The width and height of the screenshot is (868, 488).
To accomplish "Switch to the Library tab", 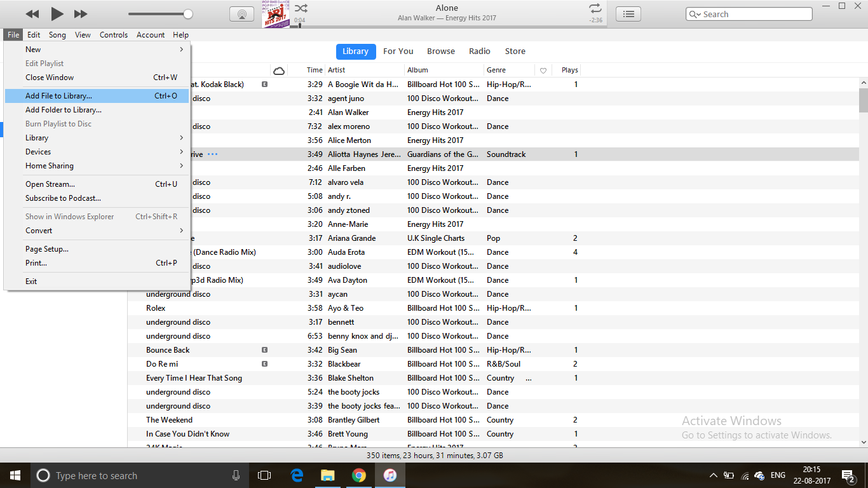I will 355,51.
